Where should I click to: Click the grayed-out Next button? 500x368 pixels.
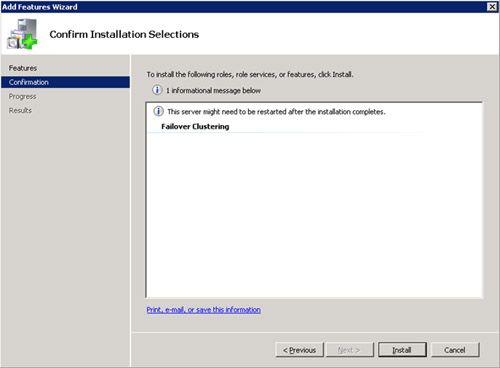point(349,350)
